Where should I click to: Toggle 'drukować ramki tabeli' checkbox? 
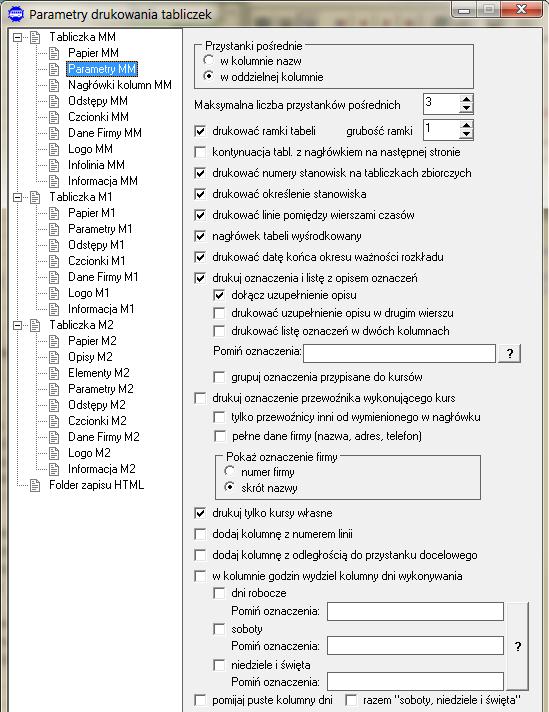200,131
